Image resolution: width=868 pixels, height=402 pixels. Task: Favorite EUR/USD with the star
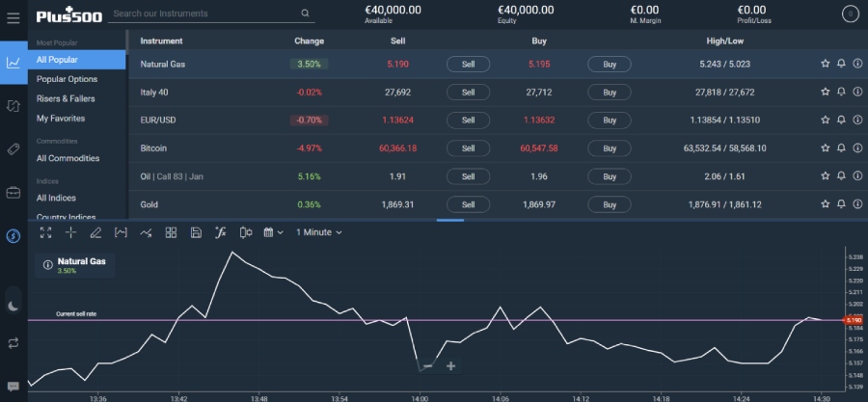click(x=825, y=120)
